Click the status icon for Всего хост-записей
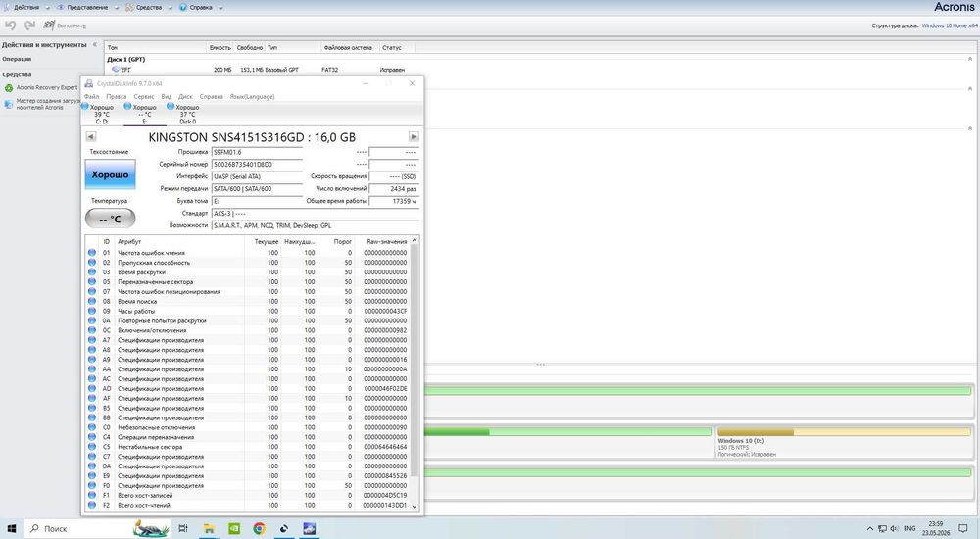980x539 pixels. (92, 495)
